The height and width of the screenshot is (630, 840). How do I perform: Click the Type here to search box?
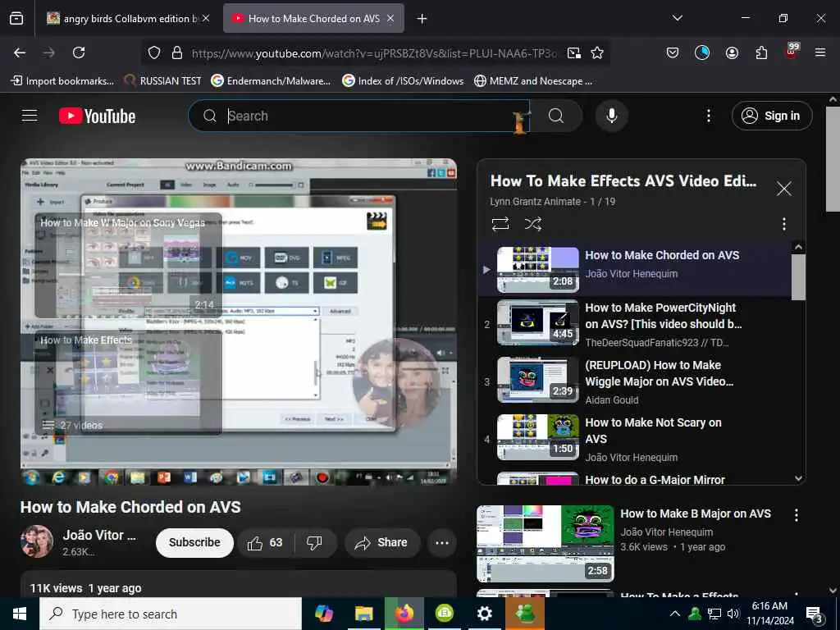[x=171, y=614]
